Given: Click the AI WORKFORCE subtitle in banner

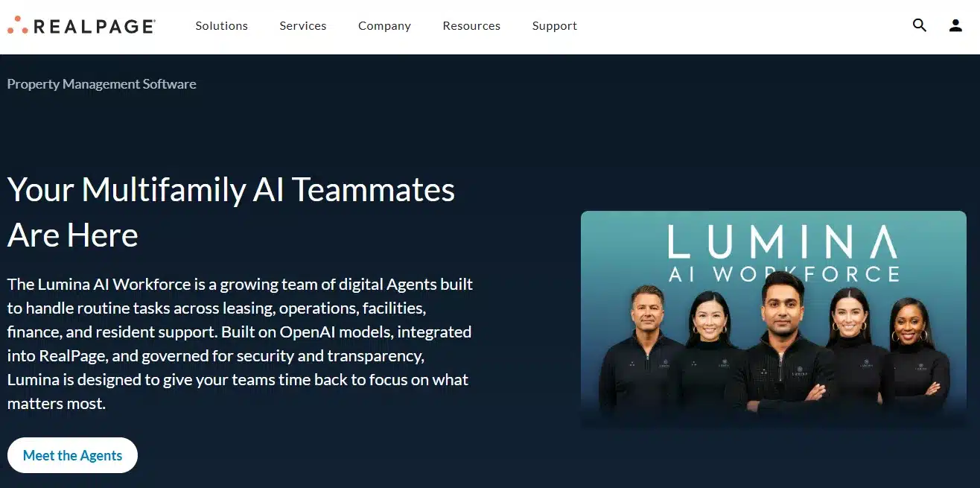Looking at the screenshot, I should [x=783, y=273].
